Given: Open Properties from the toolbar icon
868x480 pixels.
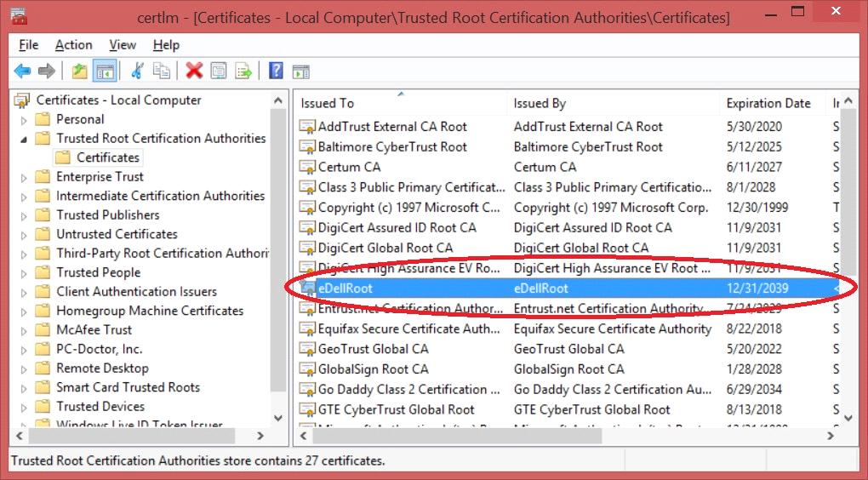Looking at the screenshot, I should [x=219, y=71].
